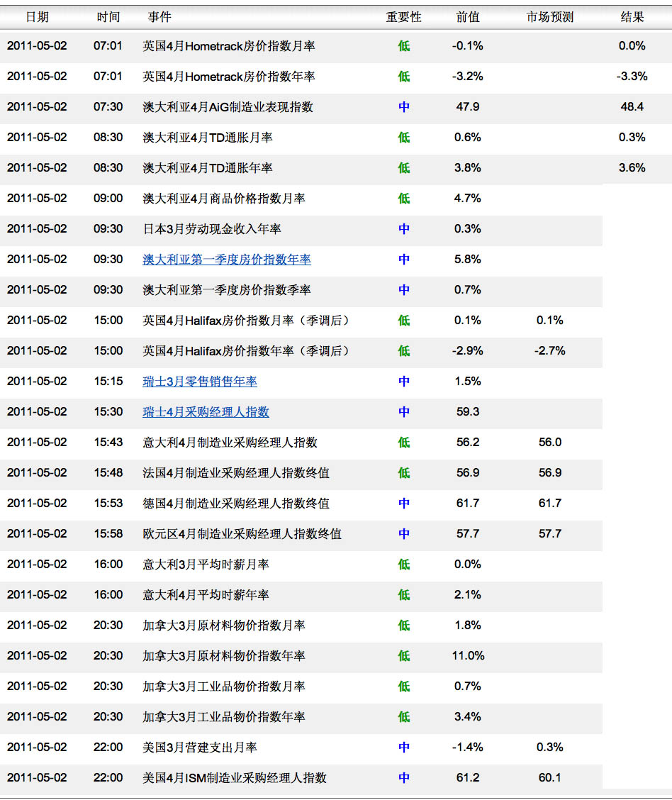Select event 英国4月Hometrack房价指数年率

[x=228, y=77]
